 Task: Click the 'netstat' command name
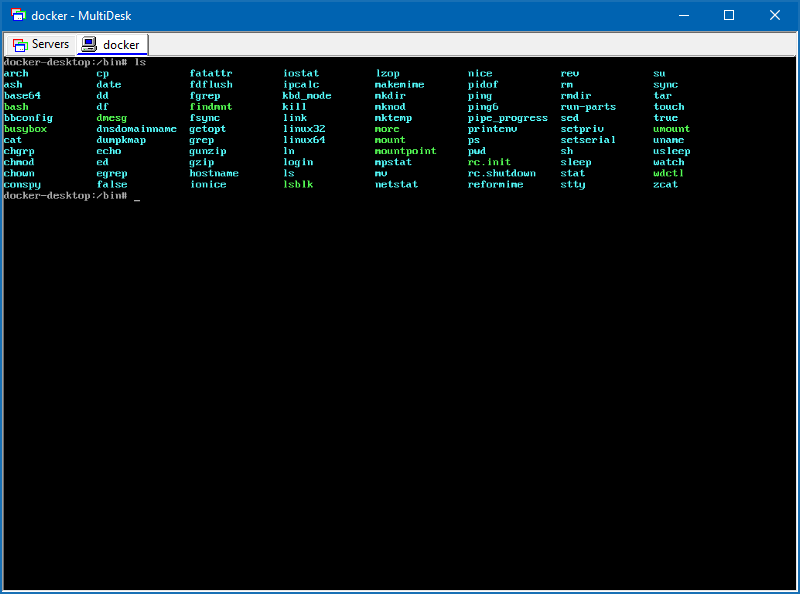pos(396,185)
